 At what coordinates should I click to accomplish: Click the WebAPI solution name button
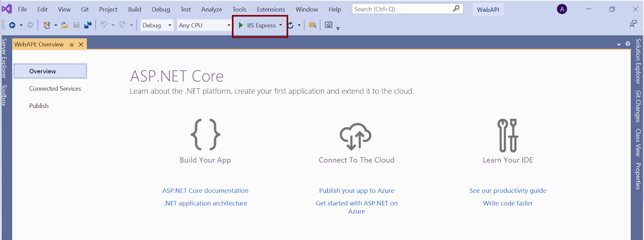pos(488,9)
